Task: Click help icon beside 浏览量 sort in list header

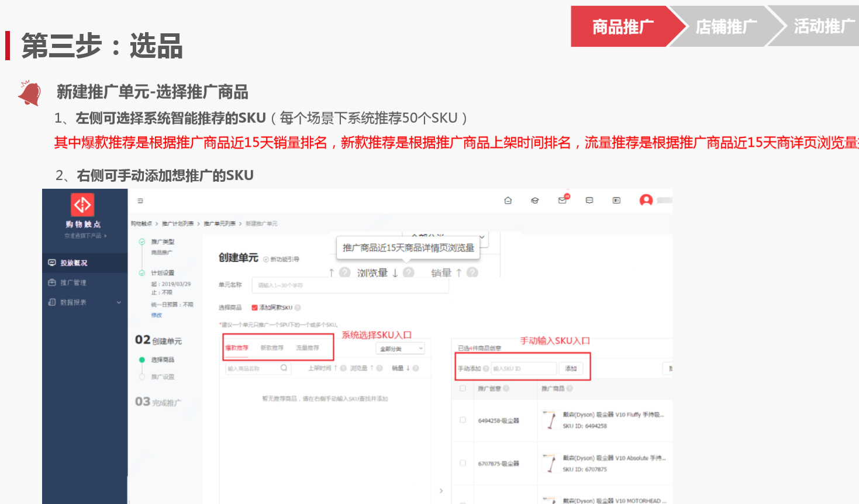Action: point(380,368)
